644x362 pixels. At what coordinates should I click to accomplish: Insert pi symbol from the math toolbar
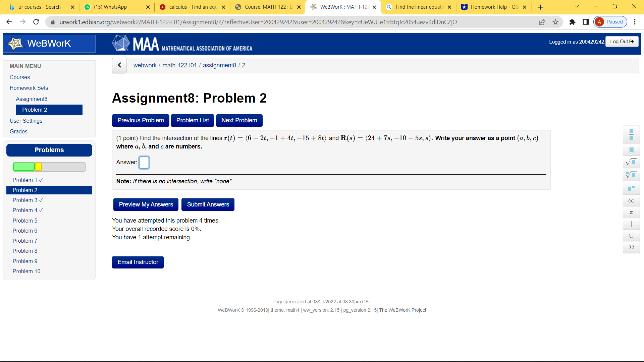pos(631,213)
